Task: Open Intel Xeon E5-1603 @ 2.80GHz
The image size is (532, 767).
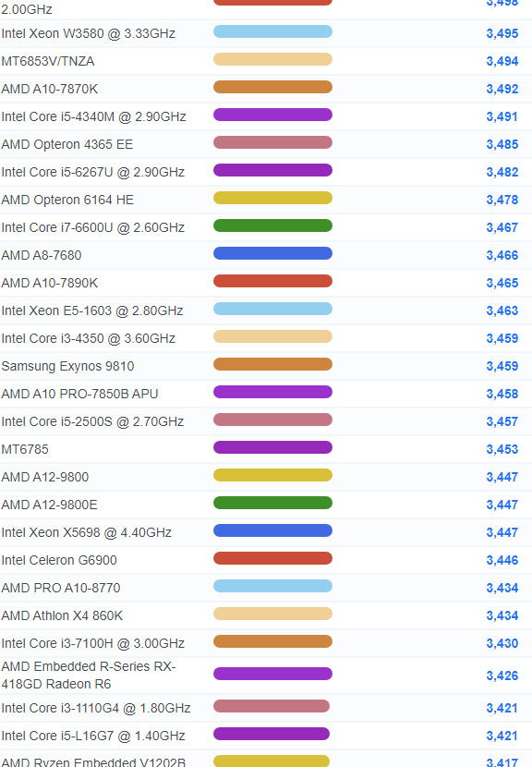Action: click(x=92, y=310)
